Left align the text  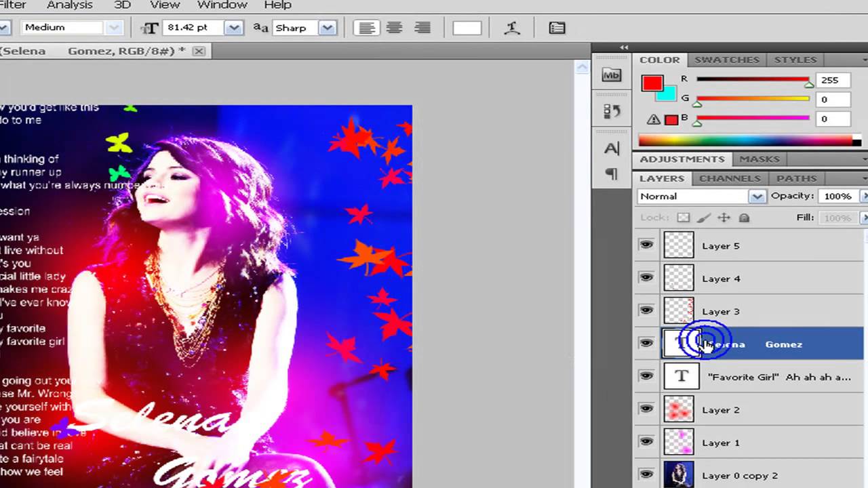[x=366, y=28]
